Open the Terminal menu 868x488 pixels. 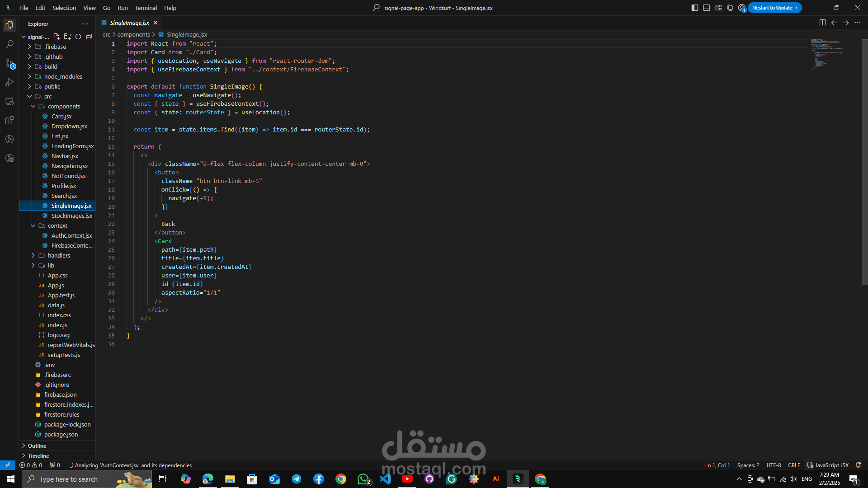click(146, 8)
